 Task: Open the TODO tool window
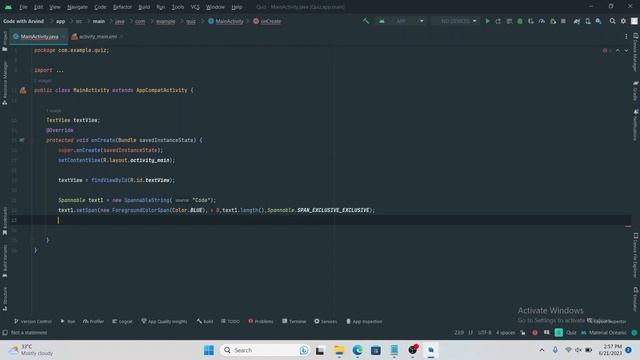231,322
